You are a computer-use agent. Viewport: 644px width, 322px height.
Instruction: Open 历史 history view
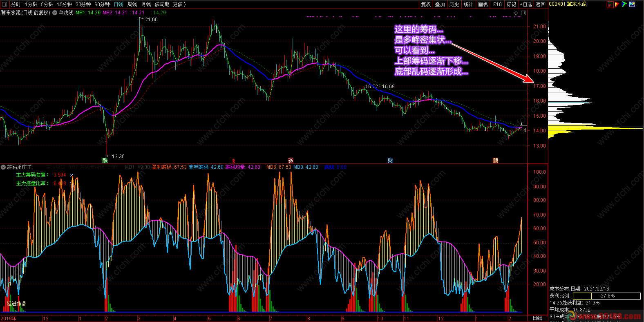coord(454,4)
